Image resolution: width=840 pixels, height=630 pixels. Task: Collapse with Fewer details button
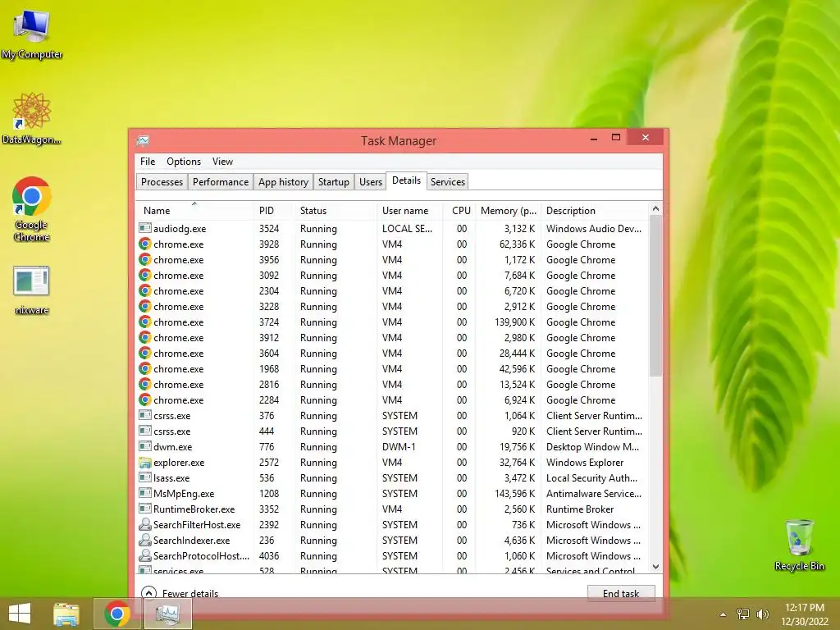[x=180, y=593]
